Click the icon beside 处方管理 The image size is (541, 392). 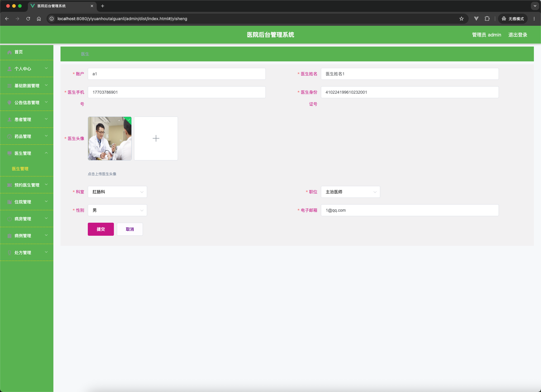click(9, 253)
